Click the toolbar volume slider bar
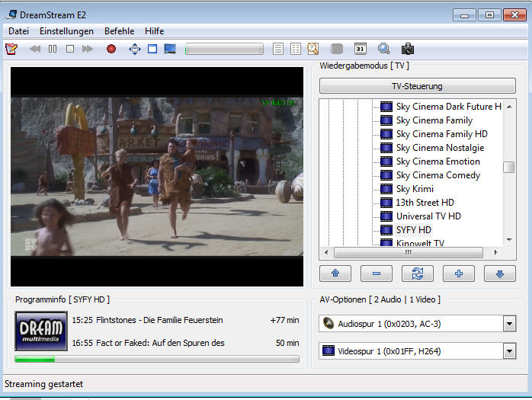Viewport: 532px width, 400px height. click(224, 49)
